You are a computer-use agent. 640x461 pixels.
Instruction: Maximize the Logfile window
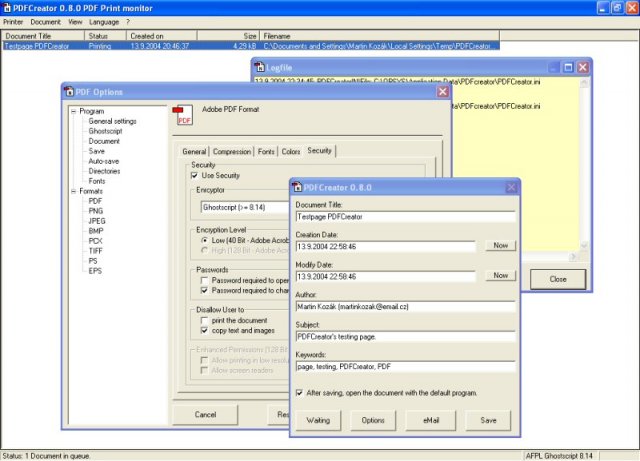point(568,67)
